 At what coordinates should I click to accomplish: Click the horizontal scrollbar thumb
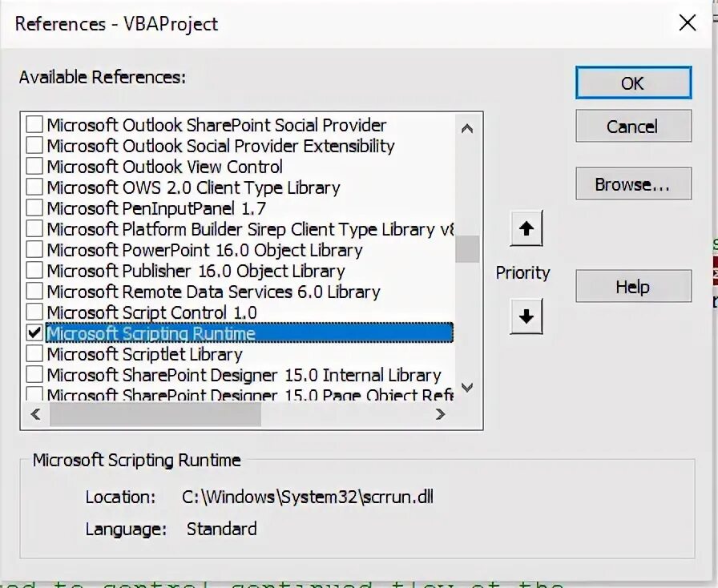[155, 414]
